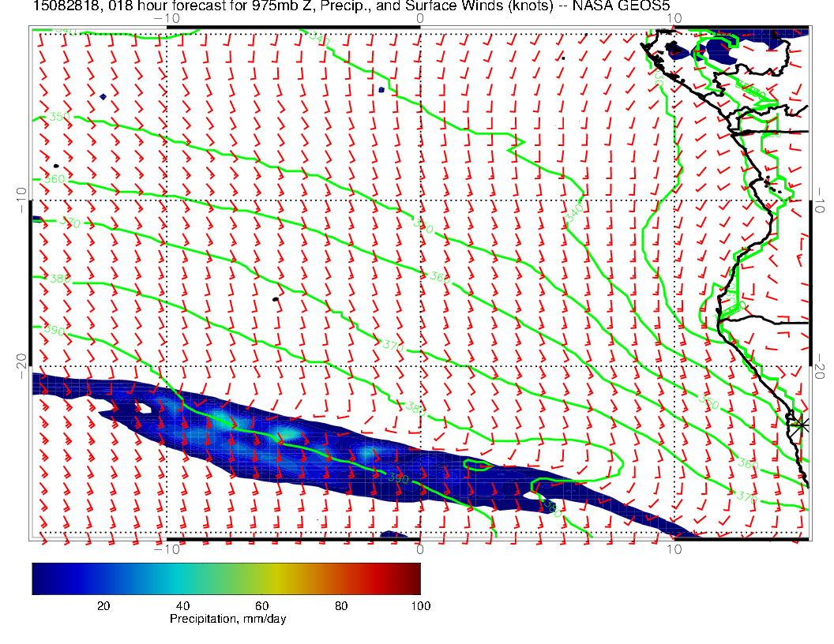Click the St. Helena island dot mid-ocean
The height and width of the screenshot is (644, 834).
coord(275,299)
